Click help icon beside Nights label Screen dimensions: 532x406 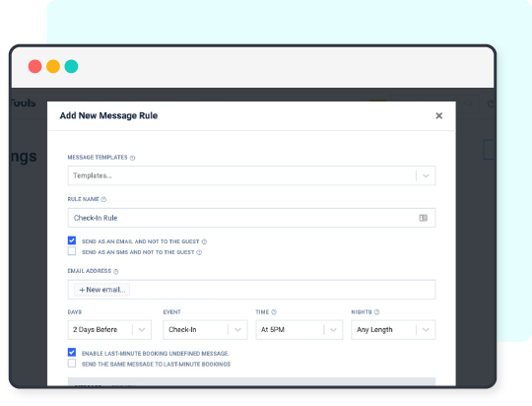coord(376,312)
